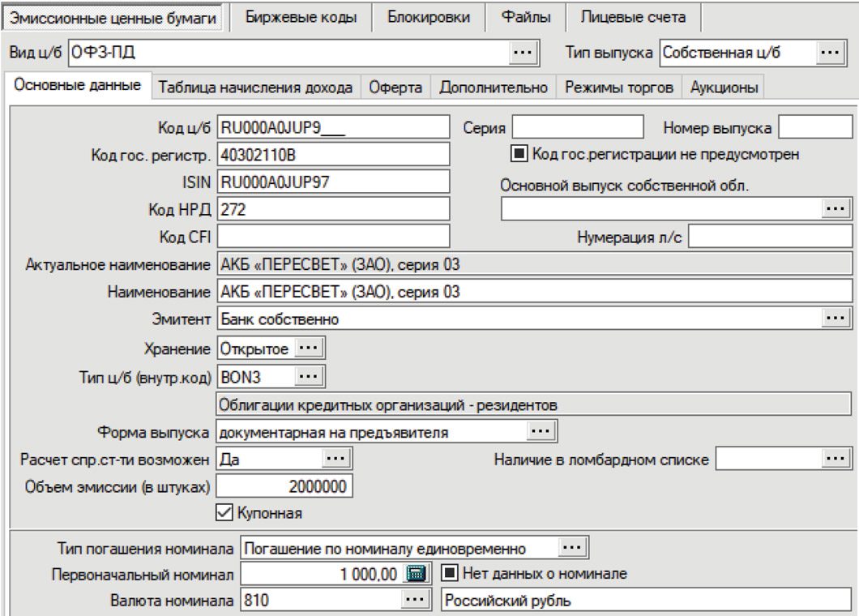Screen dimensions: 859x616
Task: Open the Лицевые счета tab
Action: [632, 17]
